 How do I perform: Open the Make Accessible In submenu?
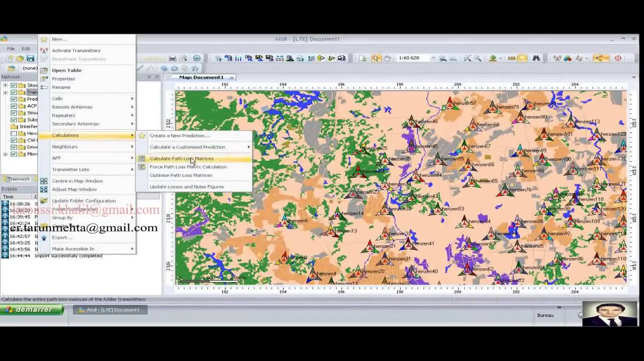(x=87, y=249)
